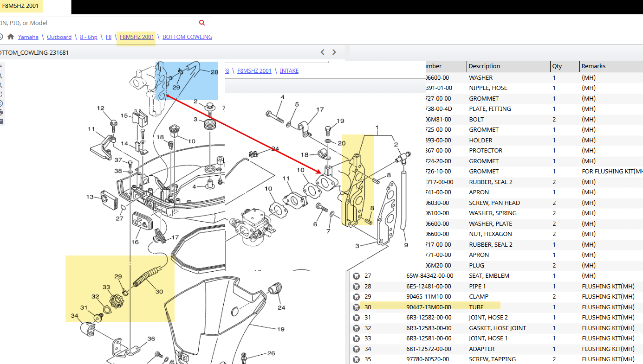Screen dimensions: 643x364
Task: Select the TUBE description cell
Action: 476,307
